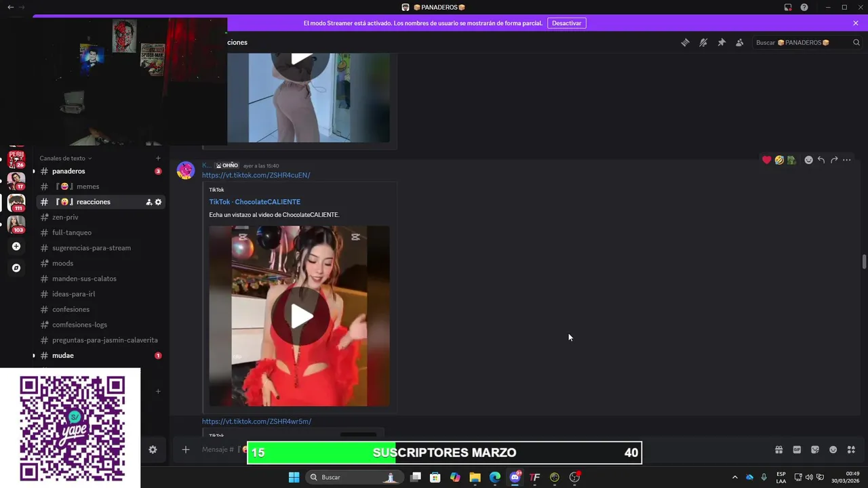
Task: Open the emoji picker in message bar
Action: coord(833,449)
